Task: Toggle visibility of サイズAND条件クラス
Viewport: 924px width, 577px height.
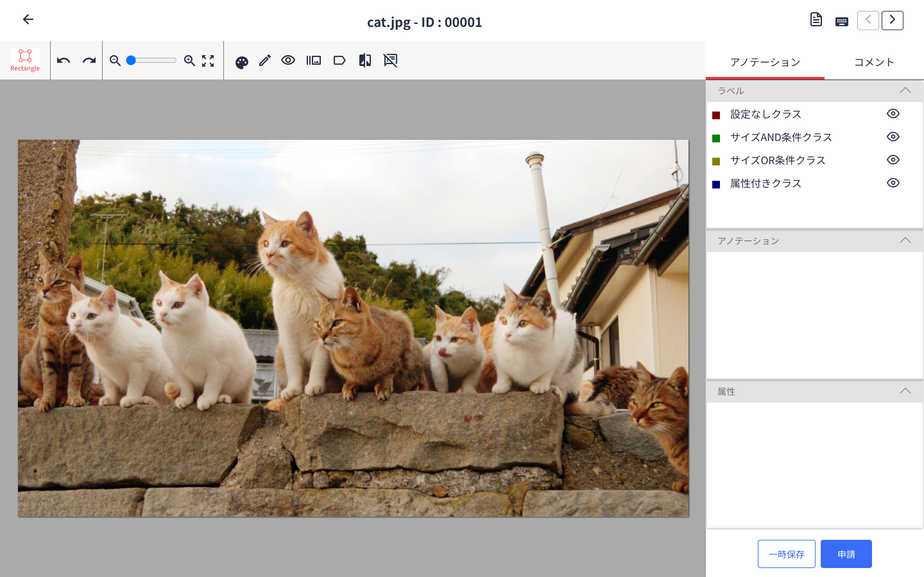Action: point(893,137)
